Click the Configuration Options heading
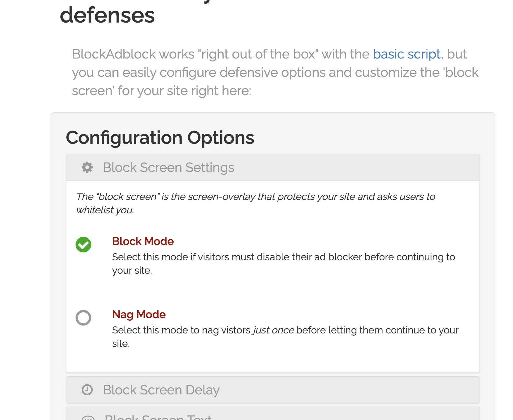Viewport: 513px width, 420px height. (x=160, y=137)
